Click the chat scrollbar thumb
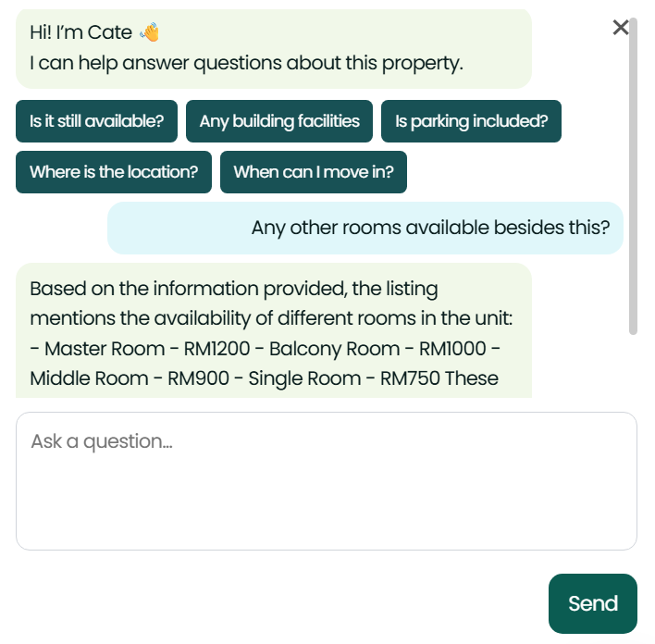Screen dimensions: 655x644 coord(633,176)
